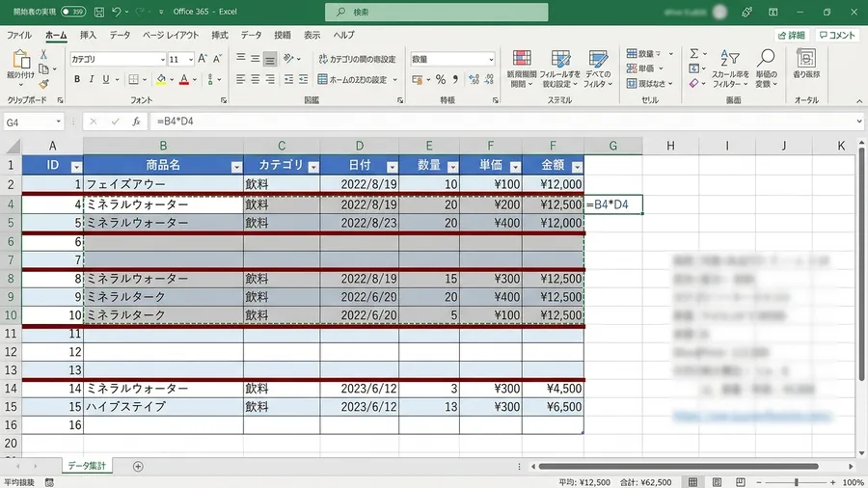The height and width of the screenshot is (488, 868).
Task: Cut selection with the scissors icon
Action: click(43, 54)
